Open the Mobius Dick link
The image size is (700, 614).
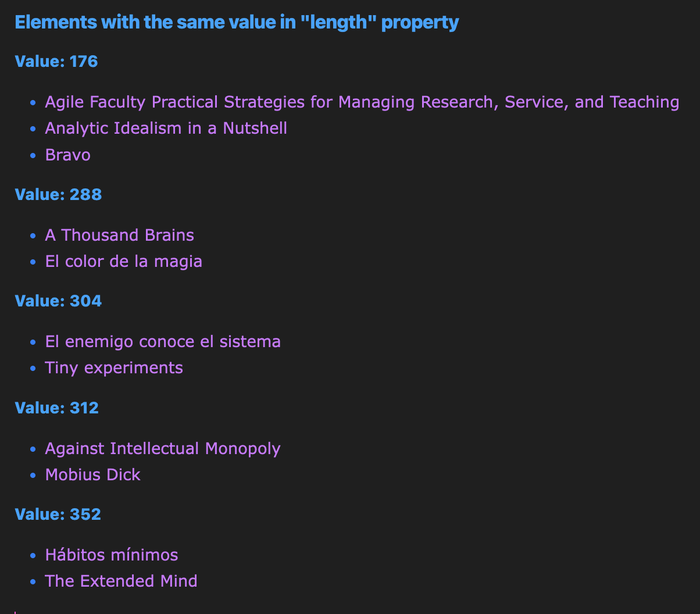[93, 475]
